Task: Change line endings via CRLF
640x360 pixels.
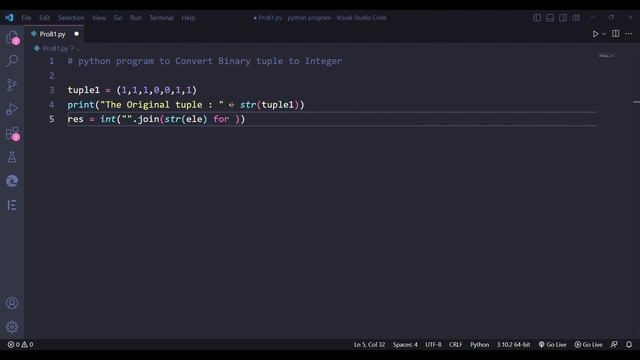Action: [456, 344]
